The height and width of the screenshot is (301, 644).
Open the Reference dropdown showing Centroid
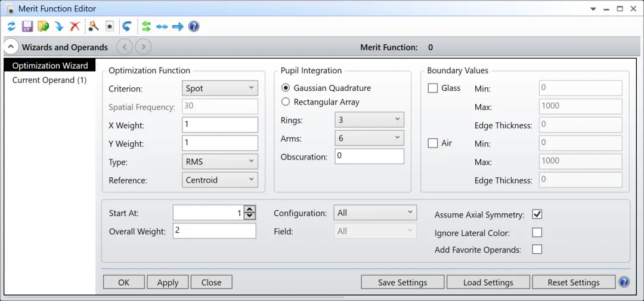(219, 180)
